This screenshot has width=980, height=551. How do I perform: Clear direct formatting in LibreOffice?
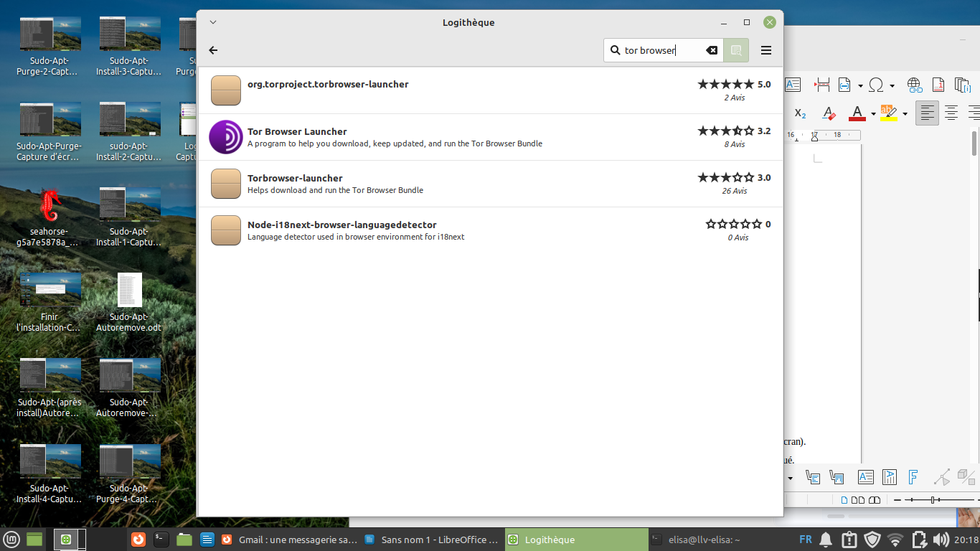(829, 113)
